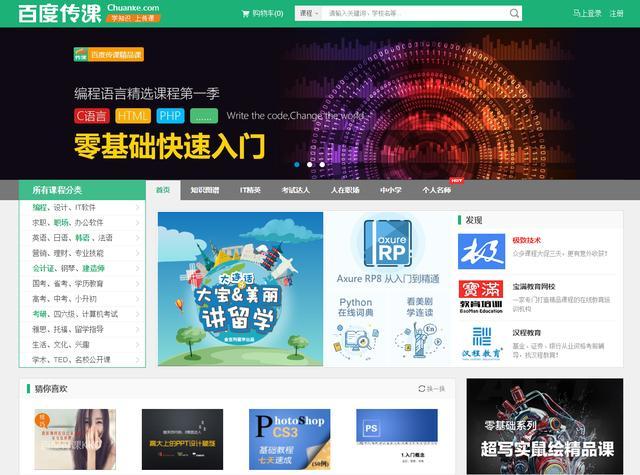Screen dimensions: 640x475
Task: Click the 汉程教育 logo icon
Action: click(x=481, y=343)
